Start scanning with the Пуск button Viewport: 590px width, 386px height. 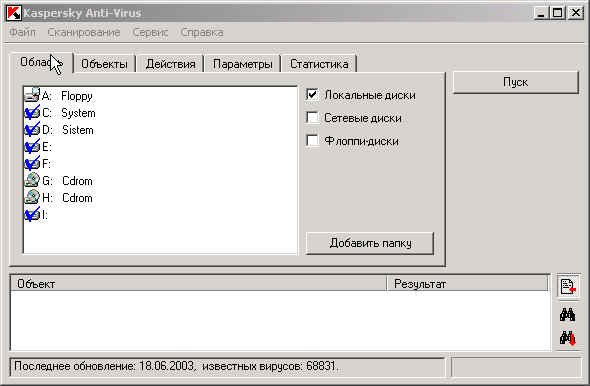tap(515, 82)
